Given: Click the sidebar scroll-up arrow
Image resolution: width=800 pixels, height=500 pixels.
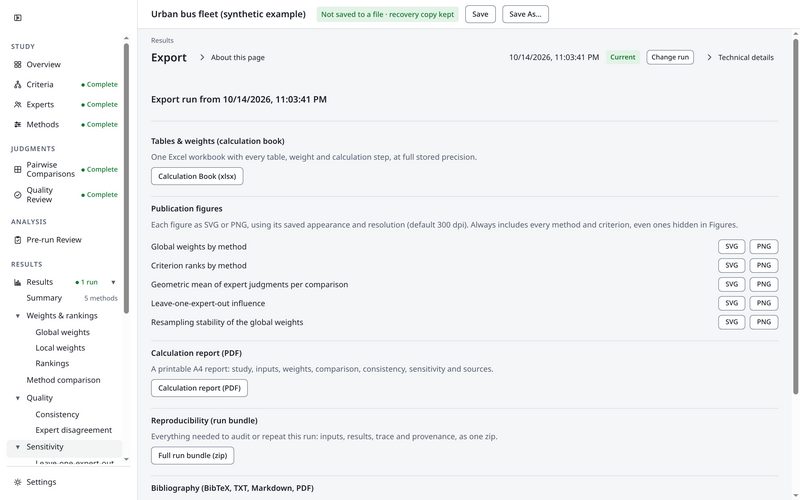Looking at the screenshot, I should 126,38.
